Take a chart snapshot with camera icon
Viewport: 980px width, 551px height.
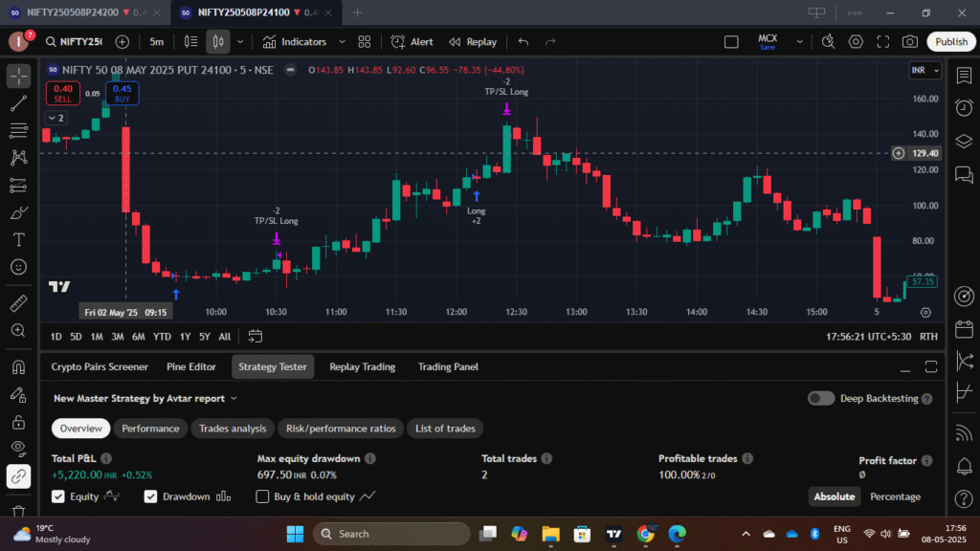coord(910,42)
